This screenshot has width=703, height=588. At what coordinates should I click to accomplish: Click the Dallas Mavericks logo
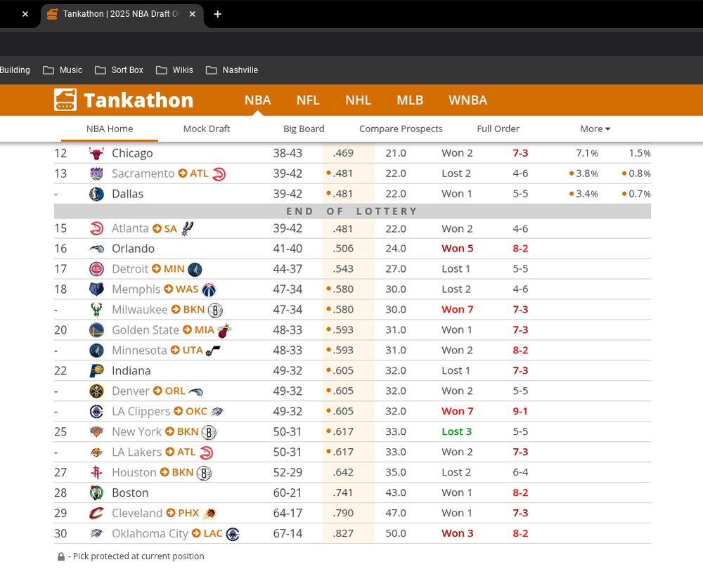click(96, 194)
